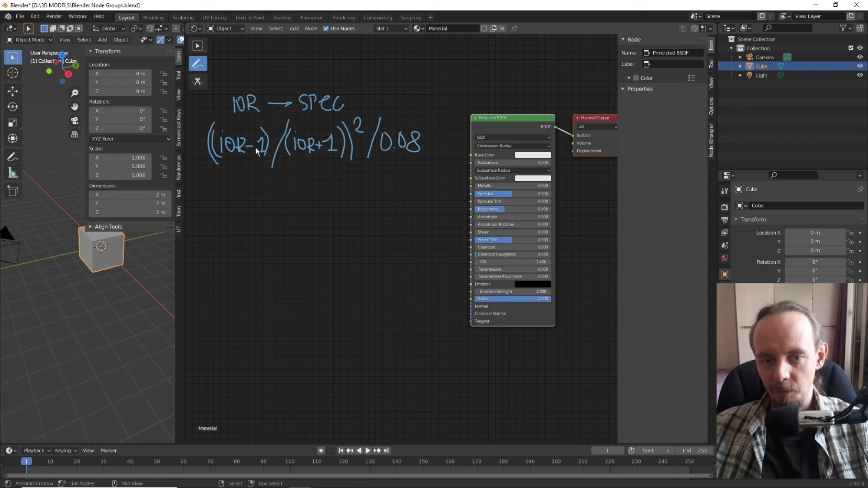Screen dimensions: 868x488
Task: Select the 3D Cursor tool
Action: click(x=13, y=73)
